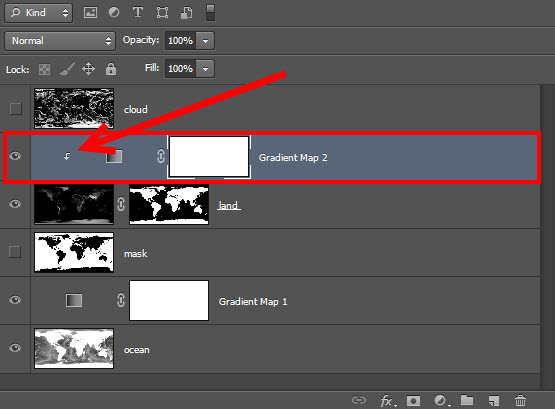Click the Link layers chain icon

[x=359, y=400]
